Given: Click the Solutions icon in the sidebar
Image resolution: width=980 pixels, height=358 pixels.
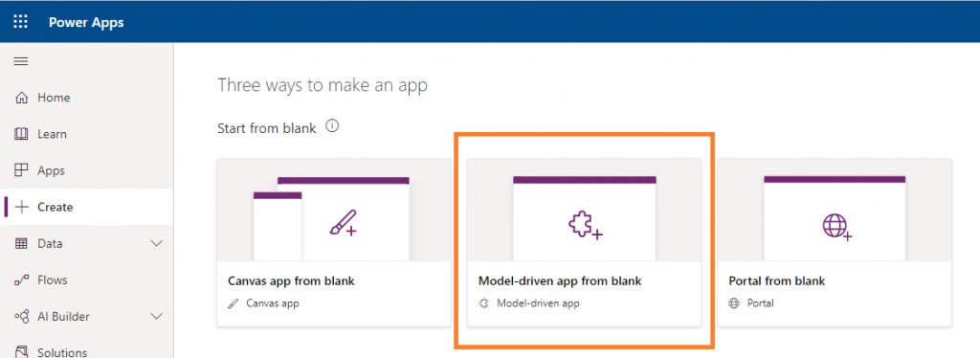Looking at the screenshot, I should coord(21,351).
